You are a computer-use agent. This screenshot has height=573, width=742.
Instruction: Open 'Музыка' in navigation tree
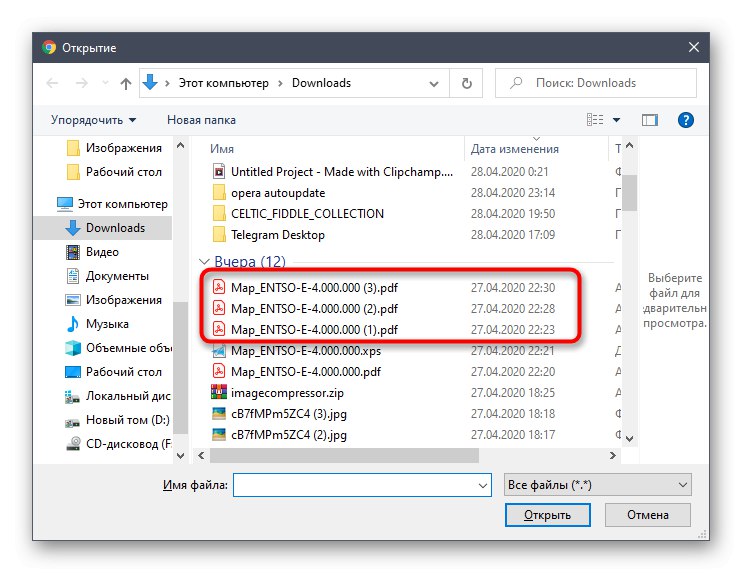coord(97,324)
